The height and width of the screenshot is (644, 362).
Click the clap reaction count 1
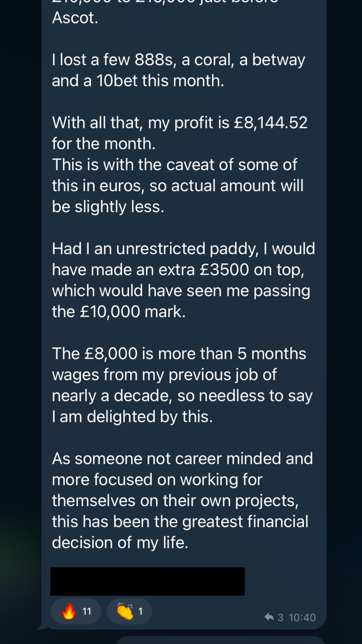click(x=140, y=611)
